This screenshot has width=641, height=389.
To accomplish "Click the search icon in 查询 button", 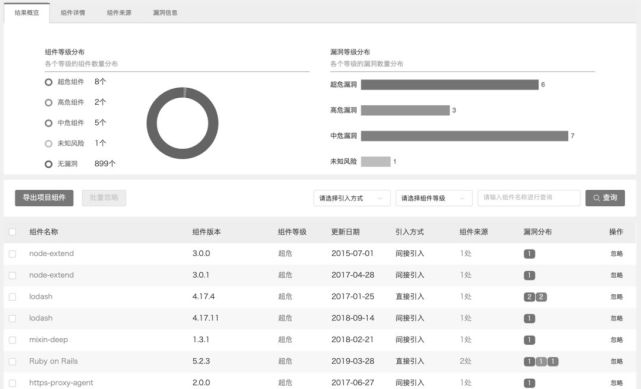I will pyautogui.click(x=596, y=198).
